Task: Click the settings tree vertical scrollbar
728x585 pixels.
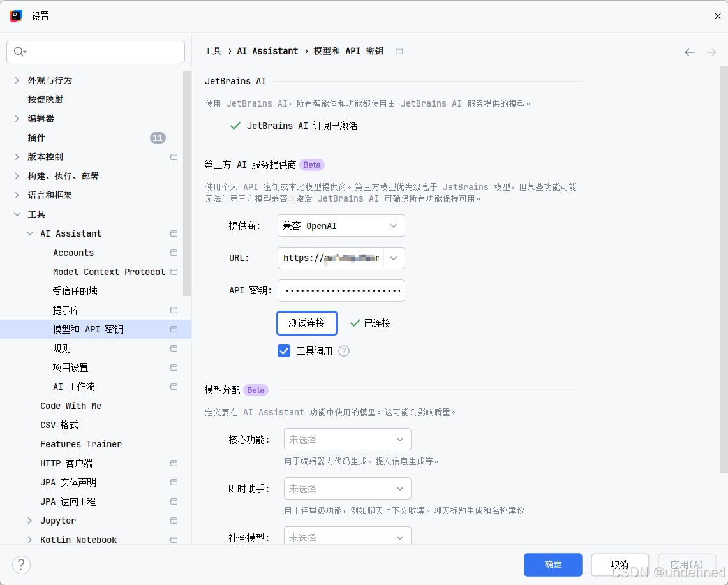Action: click(x=187, y=183)
